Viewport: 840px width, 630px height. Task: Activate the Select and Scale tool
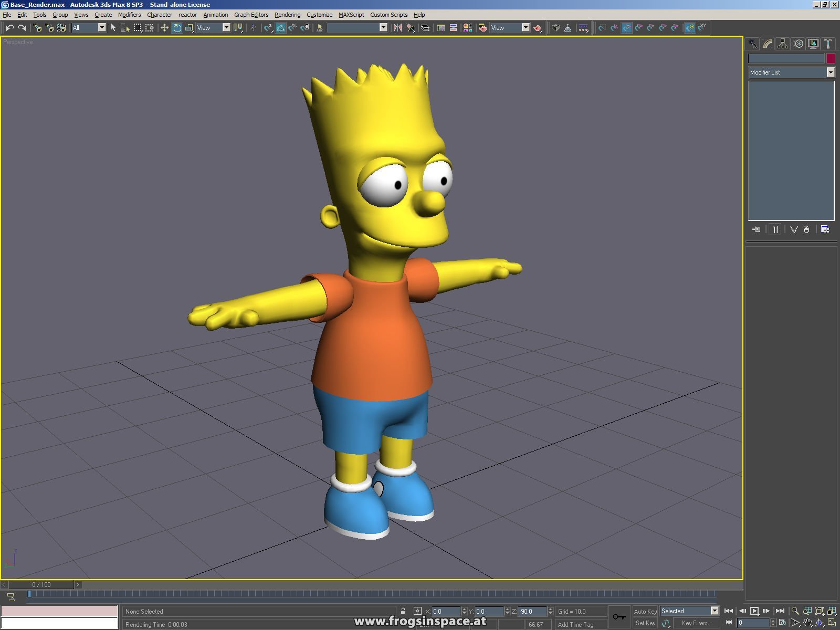point(190,28)
